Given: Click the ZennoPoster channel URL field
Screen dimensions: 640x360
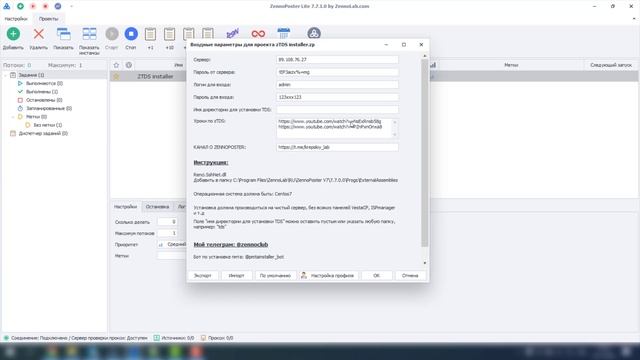Looking at the screenshot, I should click(x=337, y=147).
